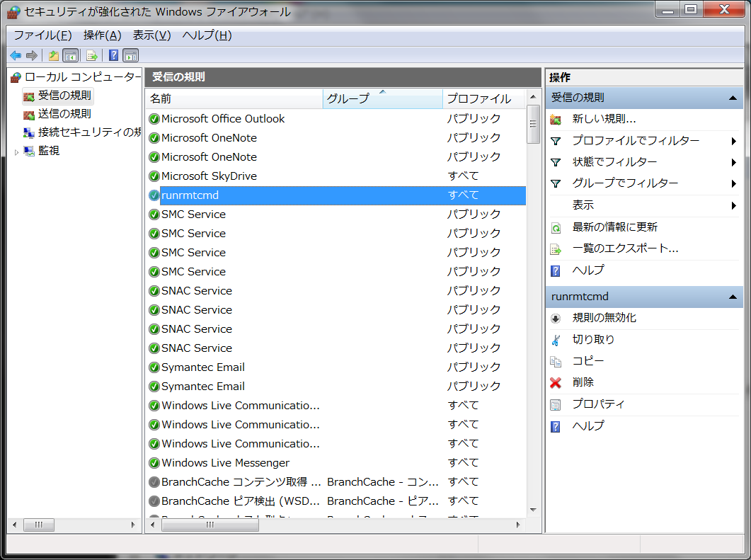Collapse the runrmtcmd actions section

(733, 297)
